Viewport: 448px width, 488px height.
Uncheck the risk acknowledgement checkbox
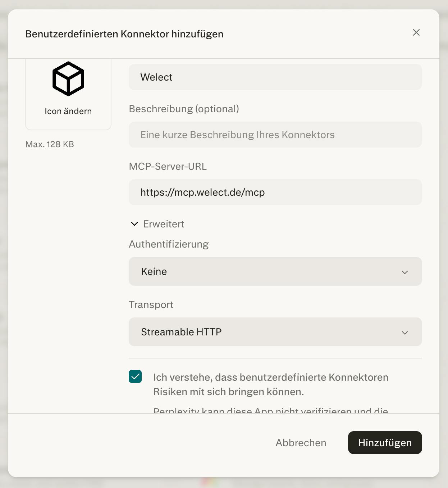[135, 376]
